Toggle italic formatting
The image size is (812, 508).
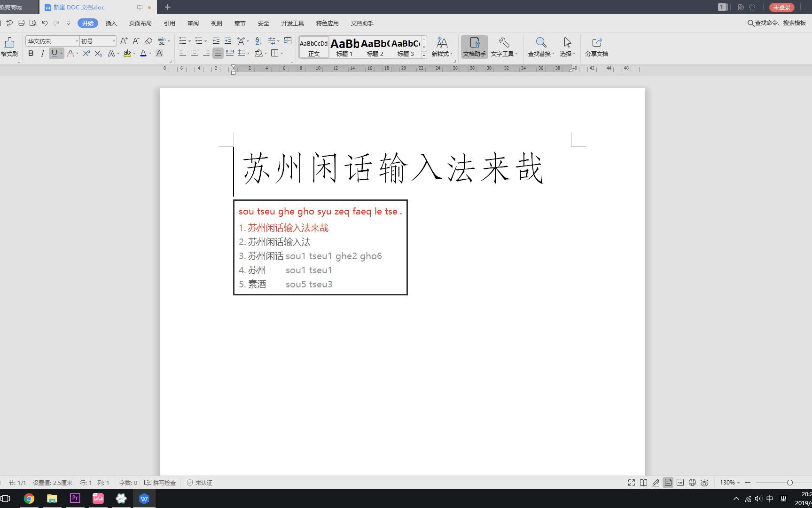42,53
